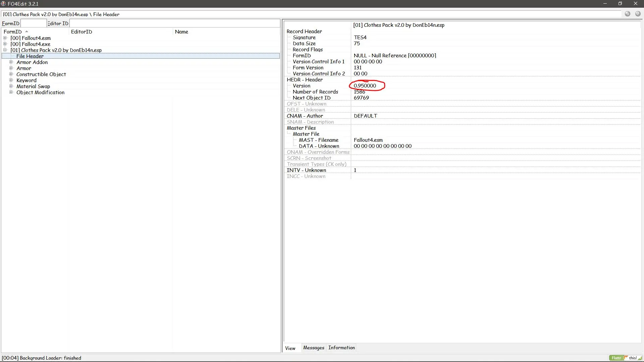
Task: Expand the Keyword group
Action: click(x=11, y=80)
